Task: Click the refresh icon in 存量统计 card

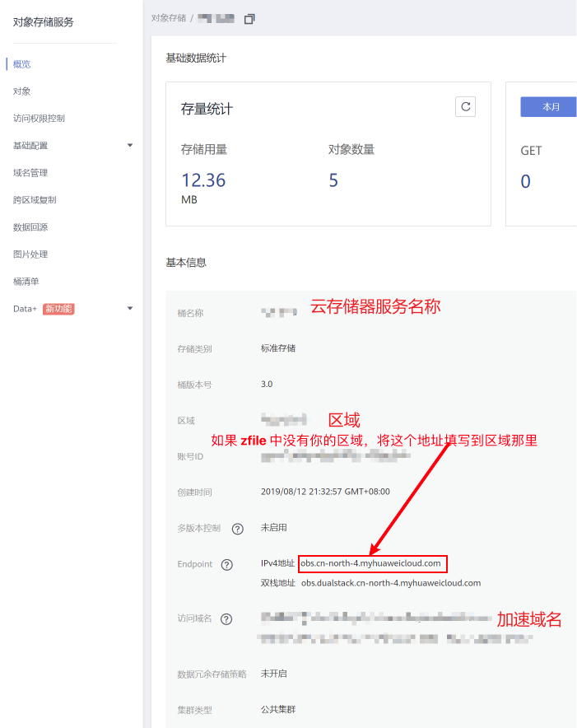Action: [x=465, y=106]
